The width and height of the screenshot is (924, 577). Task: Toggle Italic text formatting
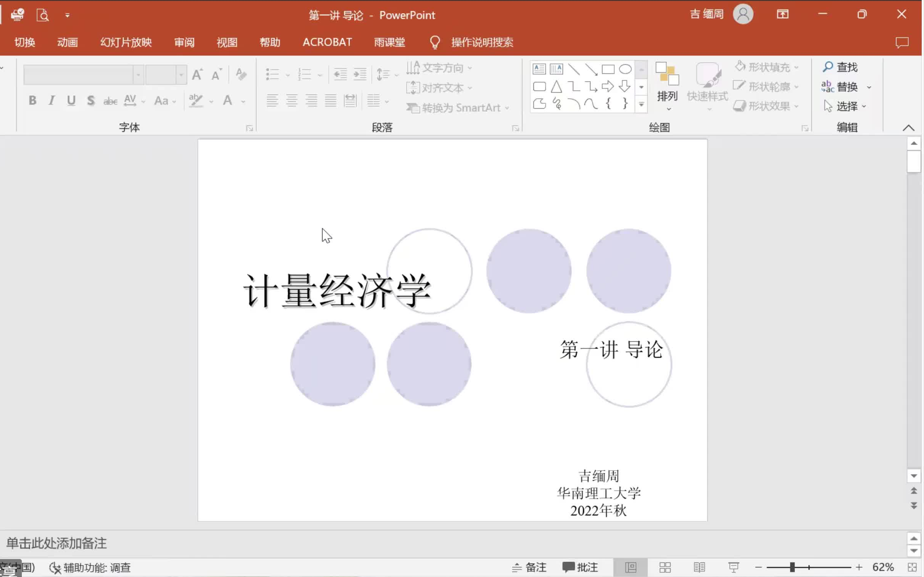pyautogui.click(x=51, y=101)
